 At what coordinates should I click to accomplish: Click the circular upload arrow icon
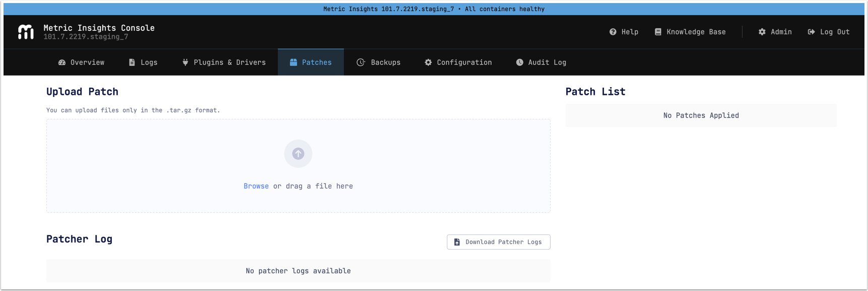(x=298, y=154)
